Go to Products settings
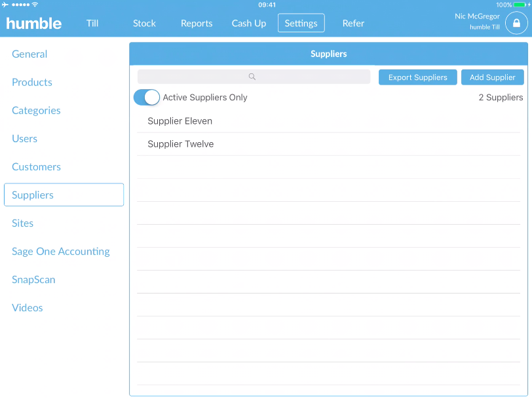The image size is (532, 399). [32, 82]
